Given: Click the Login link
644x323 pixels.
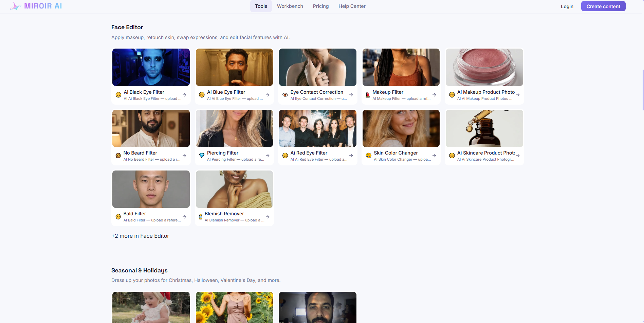Looking at the screenshot, I should pos(567,6).
